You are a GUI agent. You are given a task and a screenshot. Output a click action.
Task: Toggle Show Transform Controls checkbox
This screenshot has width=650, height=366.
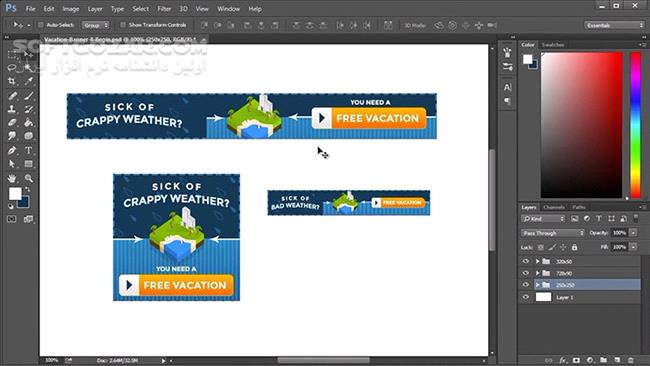[123, 25]
